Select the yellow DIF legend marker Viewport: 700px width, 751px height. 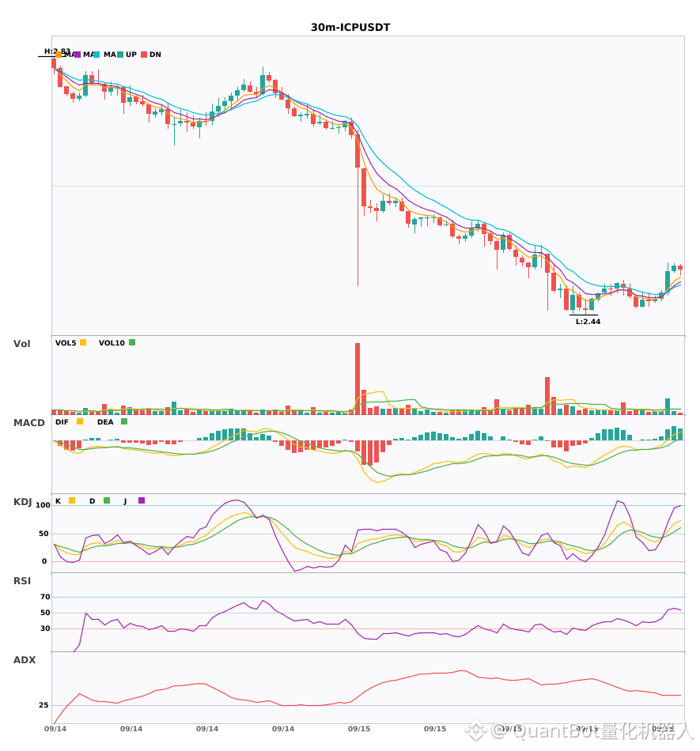point(80,421)
